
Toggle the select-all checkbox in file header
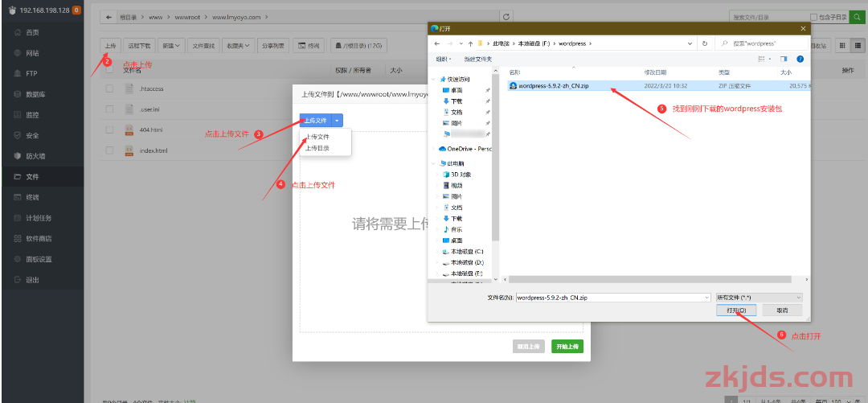pyautogui.click(x=109, y=70)
